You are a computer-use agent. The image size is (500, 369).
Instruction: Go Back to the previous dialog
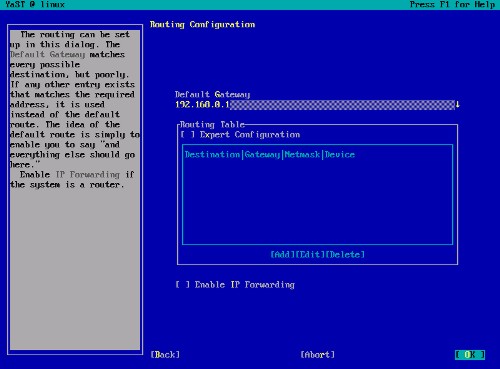coord(165,355)
